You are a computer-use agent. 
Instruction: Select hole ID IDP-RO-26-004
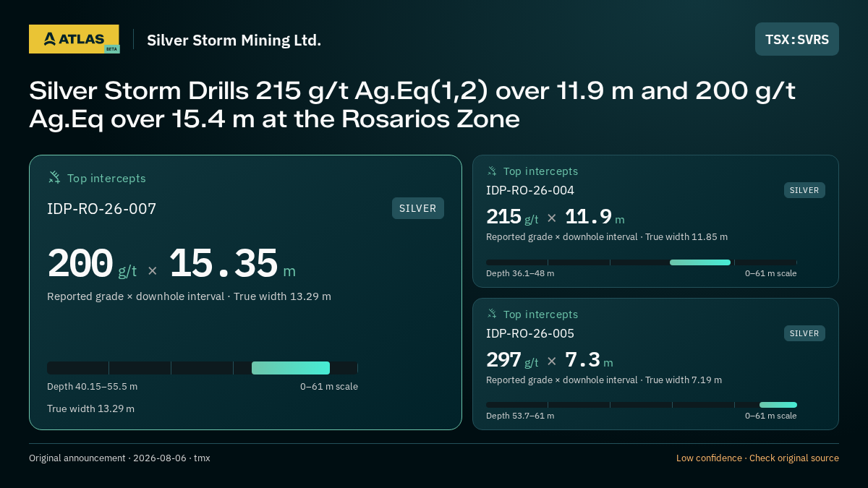pyautogui.click(x=530, y=190)
